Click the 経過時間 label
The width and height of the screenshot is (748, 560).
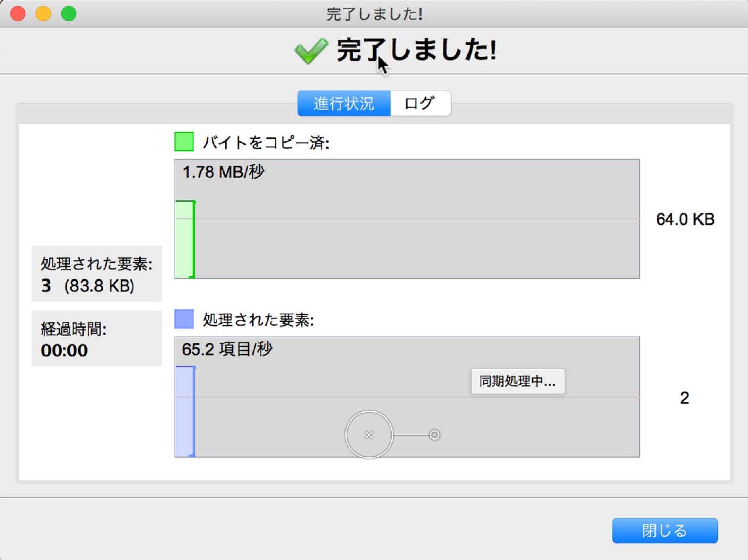pos(74,329)
